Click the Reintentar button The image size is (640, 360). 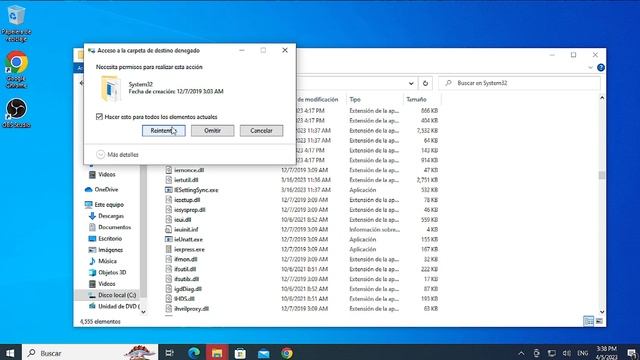pyautogui.click(x=164, y=131)
